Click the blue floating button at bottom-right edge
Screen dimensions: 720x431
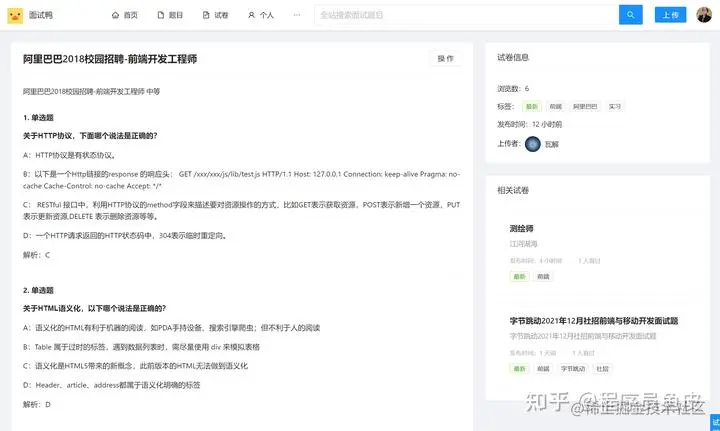pos(715,422)
